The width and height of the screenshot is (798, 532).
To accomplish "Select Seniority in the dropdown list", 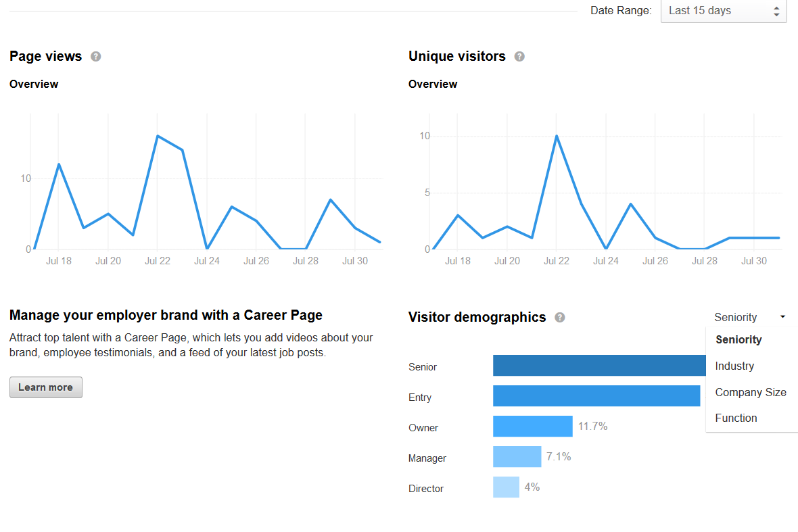I will pos(738,340).
